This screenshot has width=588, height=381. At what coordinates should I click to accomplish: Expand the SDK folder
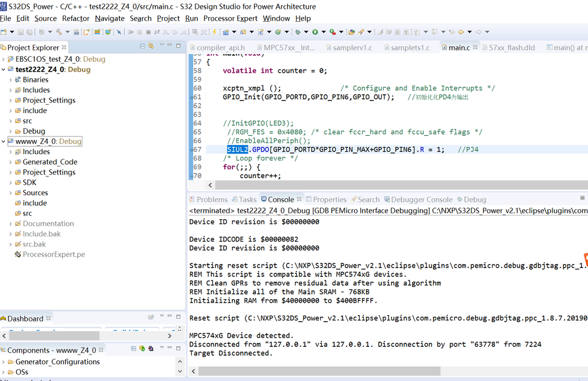[11, 182]
